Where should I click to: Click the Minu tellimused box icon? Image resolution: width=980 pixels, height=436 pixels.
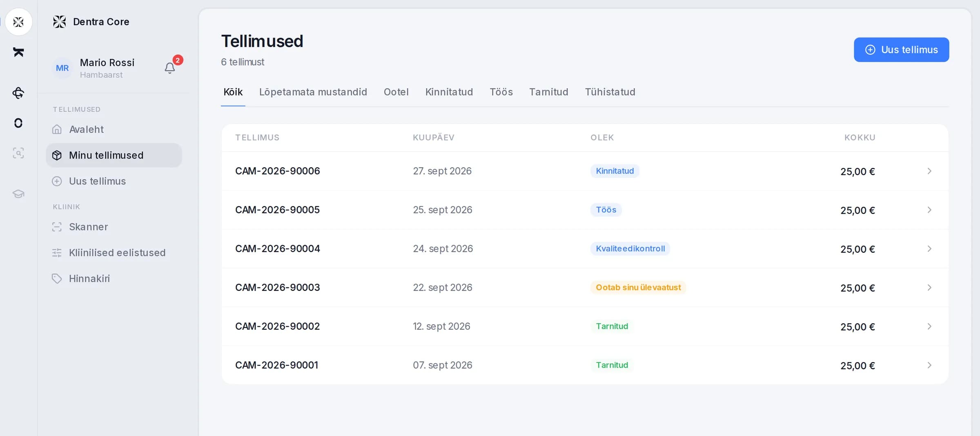click(x=57, y=155)
